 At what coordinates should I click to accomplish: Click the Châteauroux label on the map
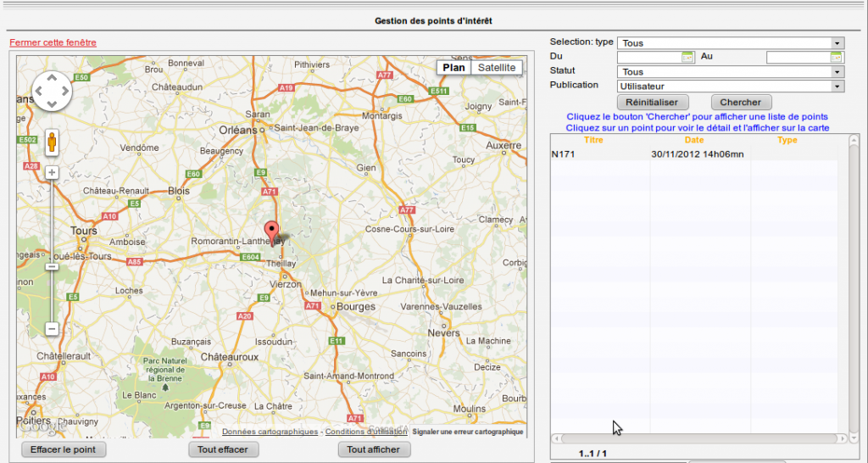coord(230,357)
